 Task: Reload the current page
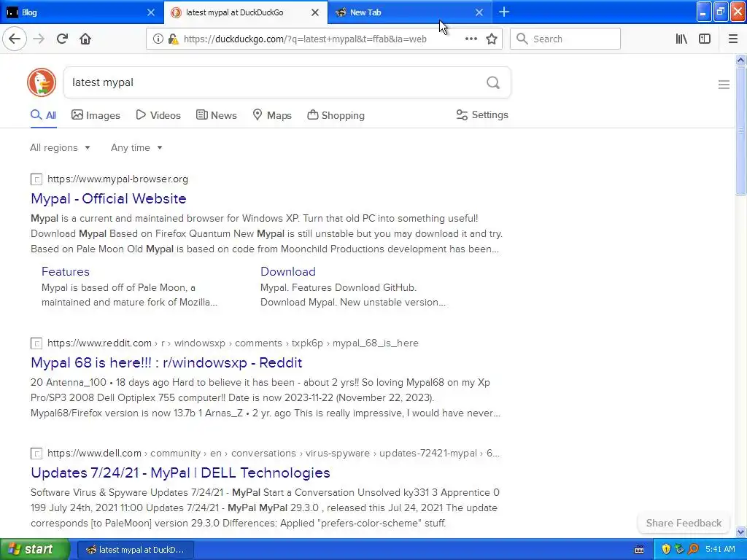62,39
